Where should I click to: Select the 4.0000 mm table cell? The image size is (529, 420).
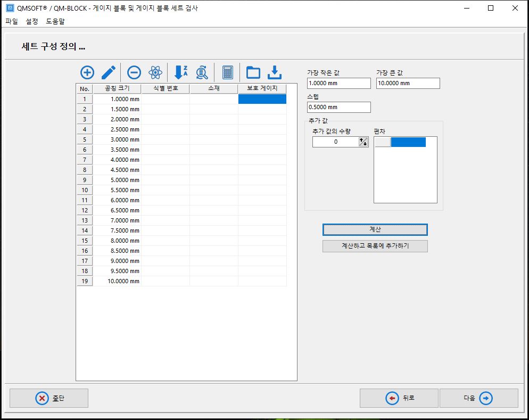coord(117,160)
